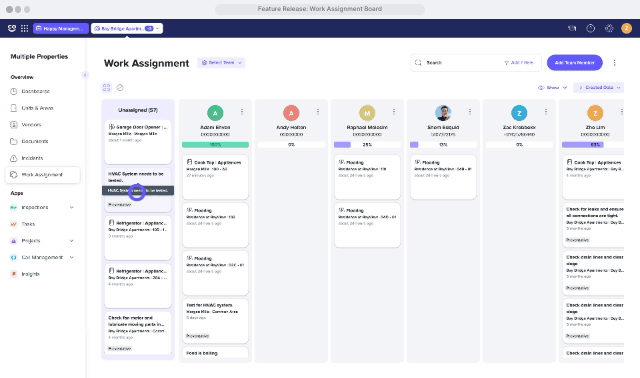Click Zhe Lim's 63% workload progress bar
640x378 pixels.
coord(593,145)
